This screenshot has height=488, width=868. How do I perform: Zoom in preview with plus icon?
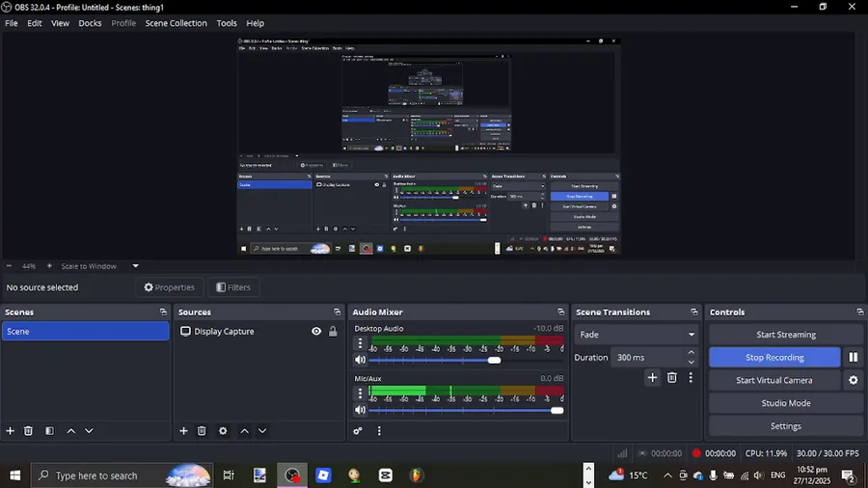point(49,266)
